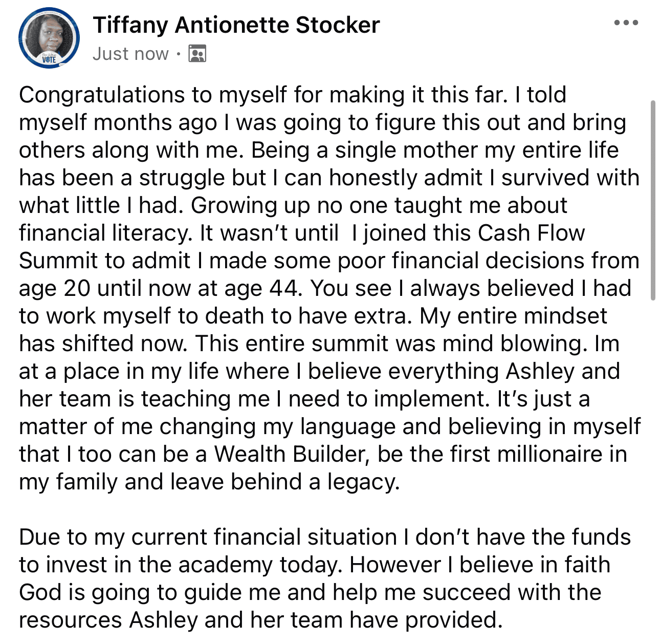Screen dimensions: 660x644
Task: Open the three-dot post options menu
Action: (626, 23)
